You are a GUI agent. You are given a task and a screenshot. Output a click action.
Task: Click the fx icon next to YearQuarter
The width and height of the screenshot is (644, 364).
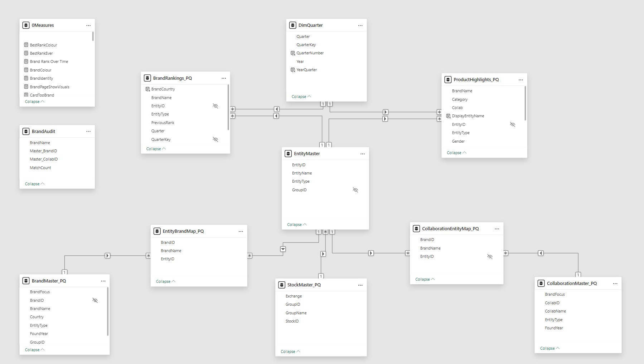click(293, 70)
